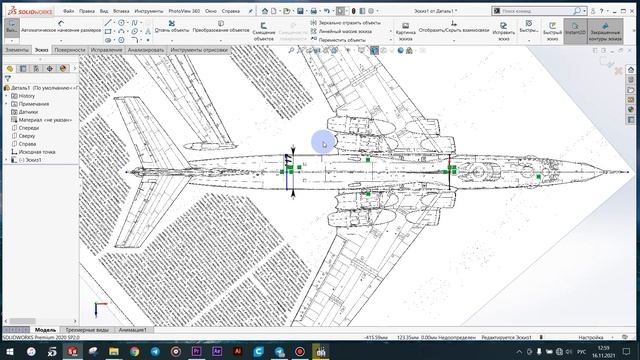Click the Apply Scene globe icon
Viewport: 640px width, 360px height.
(400, 50)
